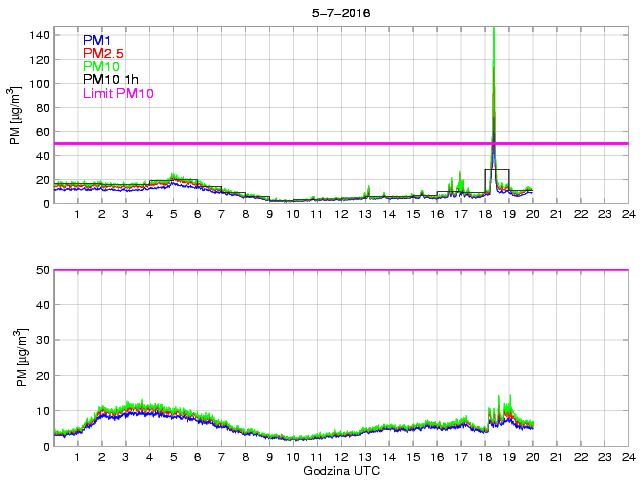Select the blue PM1 legend label
Viewport: 640px width, 480px height.
(98, 40)
